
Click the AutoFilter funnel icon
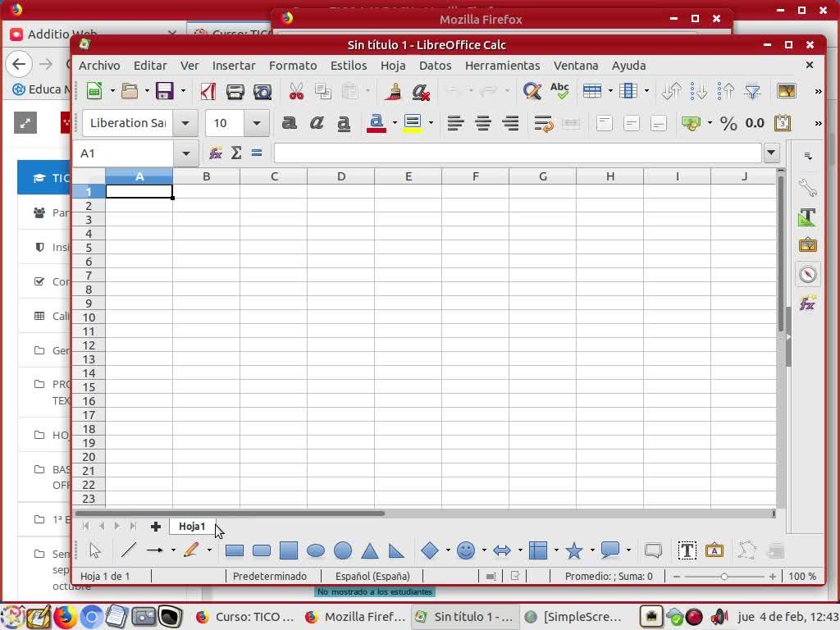point(752,91)
